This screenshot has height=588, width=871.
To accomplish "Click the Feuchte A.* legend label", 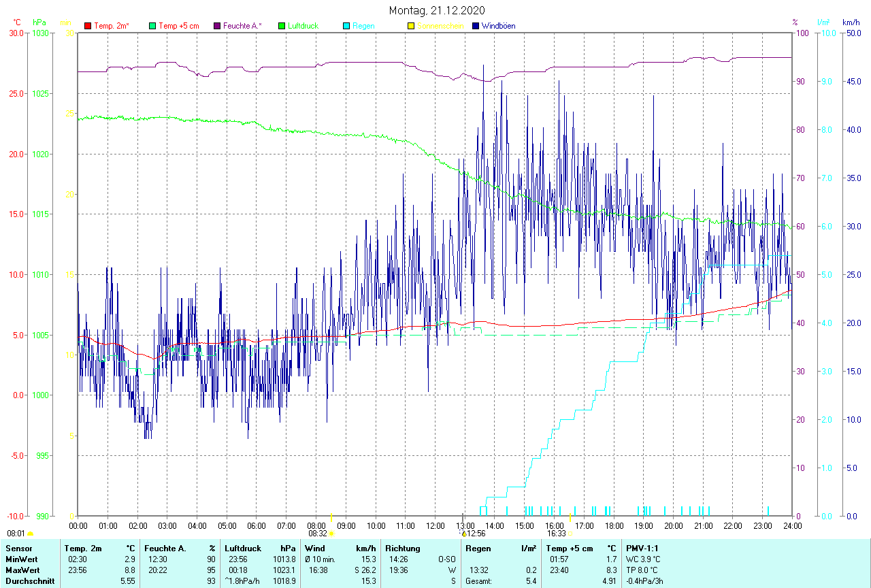I will [x=242, y=26].
